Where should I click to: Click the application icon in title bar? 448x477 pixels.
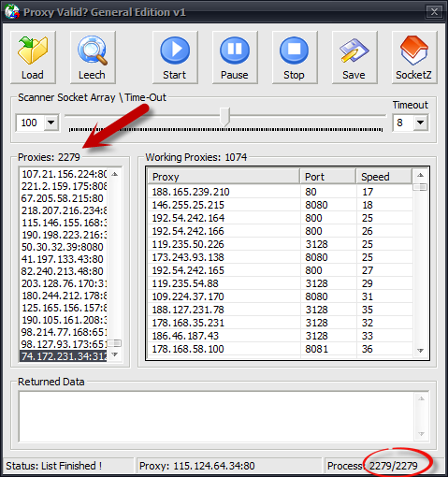pos(12,12)
